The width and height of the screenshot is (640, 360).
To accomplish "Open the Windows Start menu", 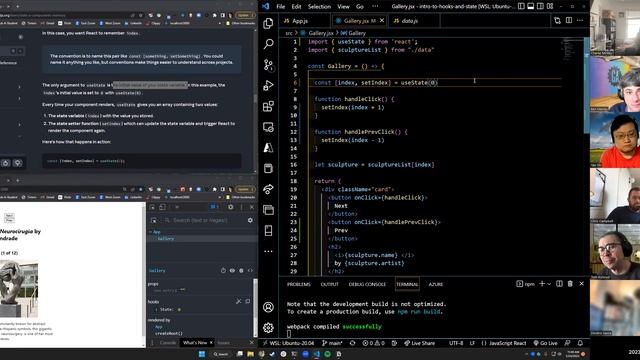I will click(x=202, y=354).
